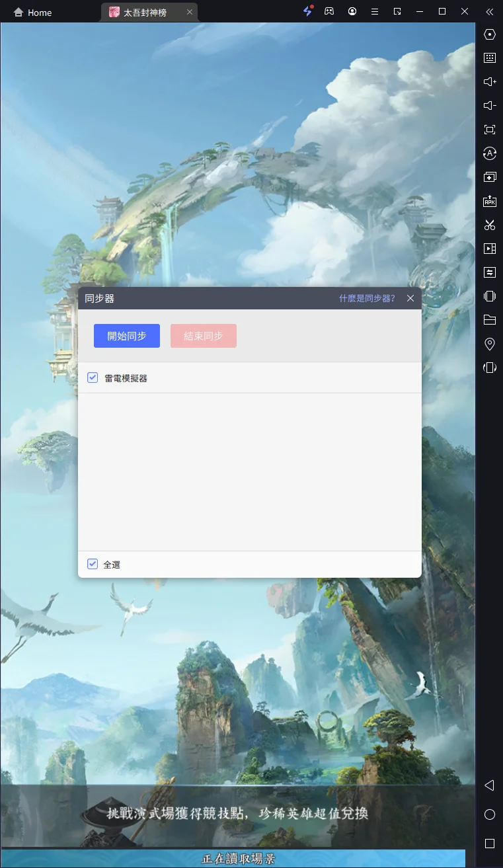Open 什麼是同步器? link
The height and width of the screenshot is (868, 503).
[367, 298]
